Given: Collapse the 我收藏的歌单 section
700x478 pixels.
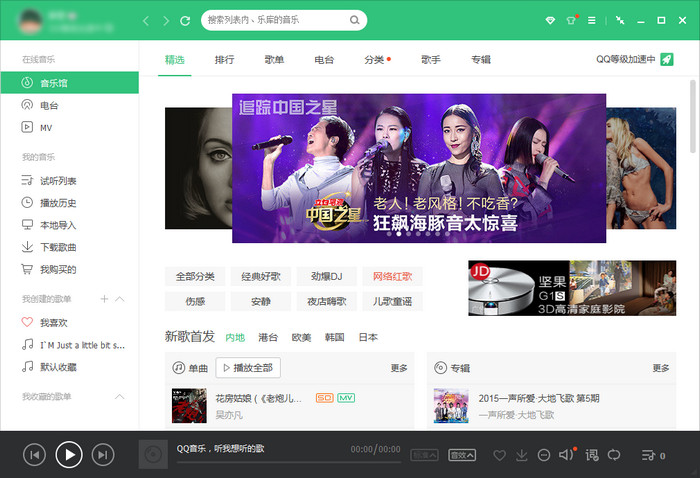Looking at the screenshot, I should [x=120, y=397].
